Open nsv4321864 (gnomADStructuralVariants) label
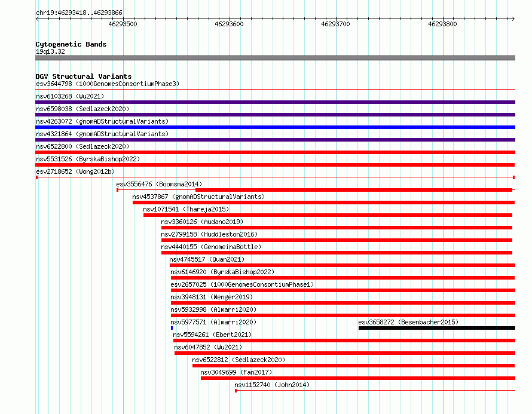Screen dimensions: 532x414 tap(102, 134)
